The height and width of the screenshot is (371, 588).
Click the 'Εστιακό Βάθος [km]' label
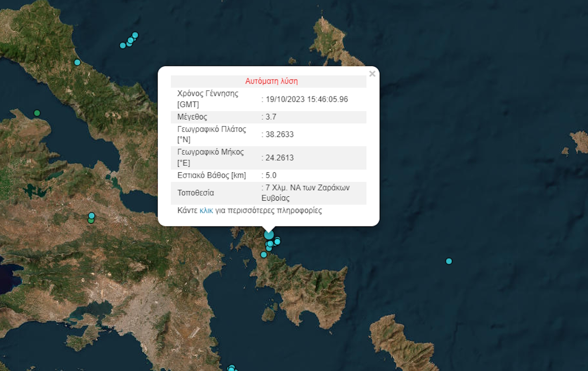click(212, 175)
